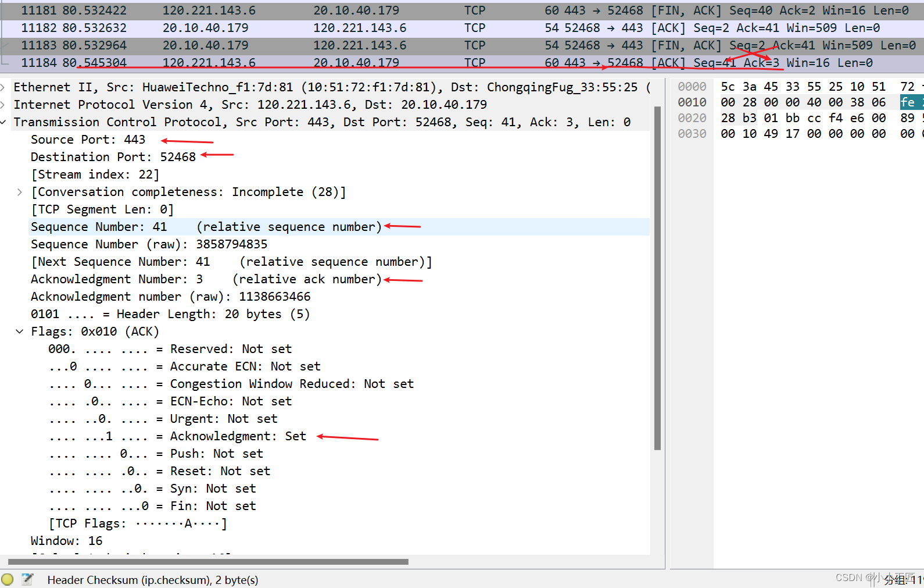
Task: Select packet 11183 row at time 80.532964
Action: click(x=462, y=45)
